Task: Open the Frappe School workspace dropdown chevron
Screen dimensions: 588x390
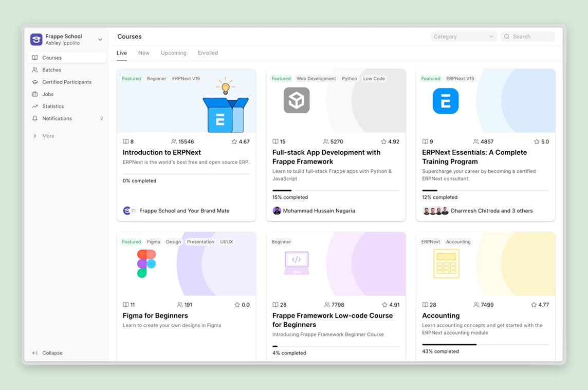Action: pos(100,40)
